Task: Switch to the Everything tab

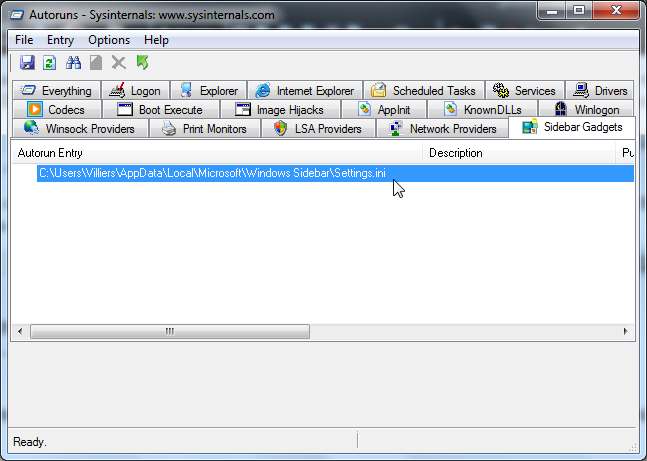Action: click(x=56, y=90)
